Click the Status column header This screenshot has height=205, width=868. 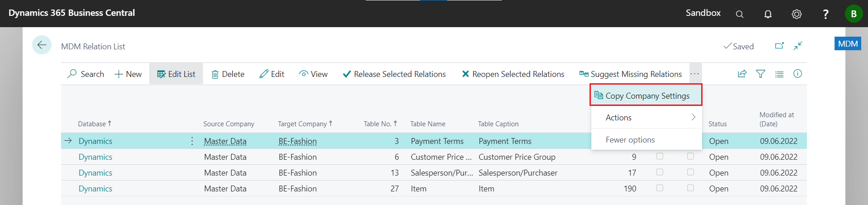pos(717,124)
